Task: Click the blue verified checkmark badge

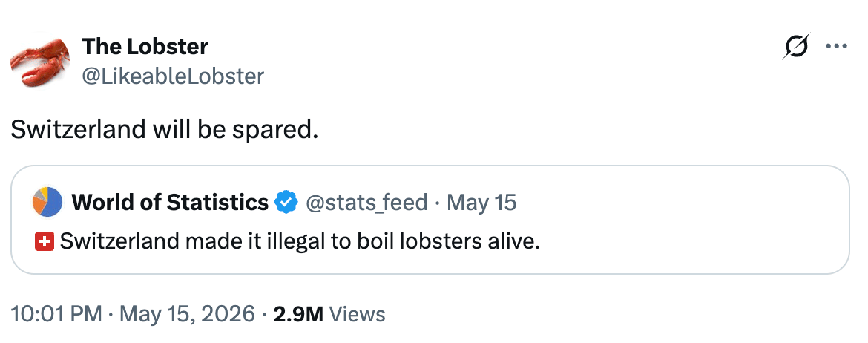Action: pos(287,202)
